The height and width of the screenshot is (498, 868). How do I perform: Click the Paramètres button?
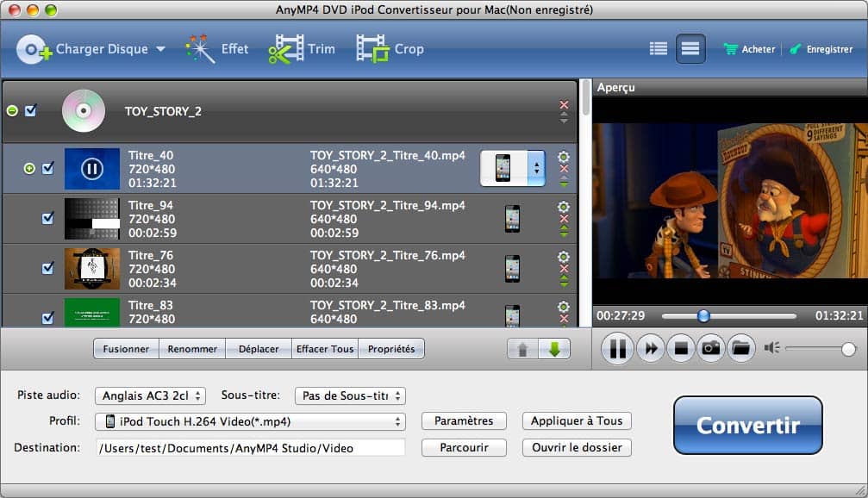464,421
